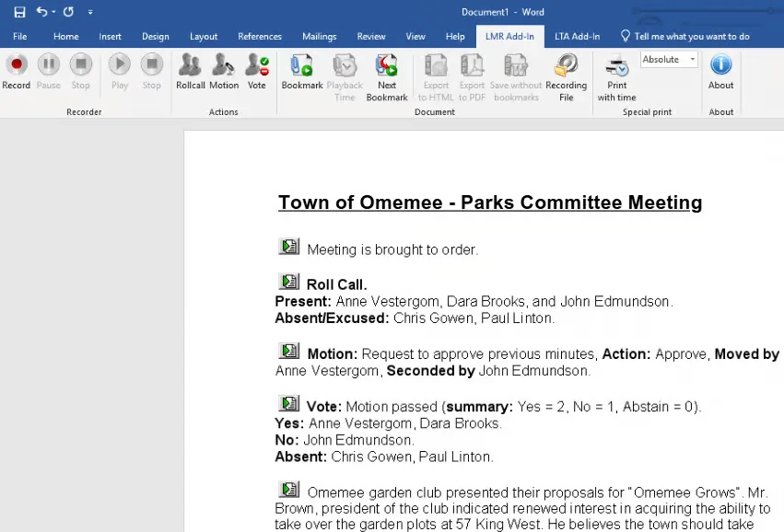Insert a Motion action

(224, 72)
